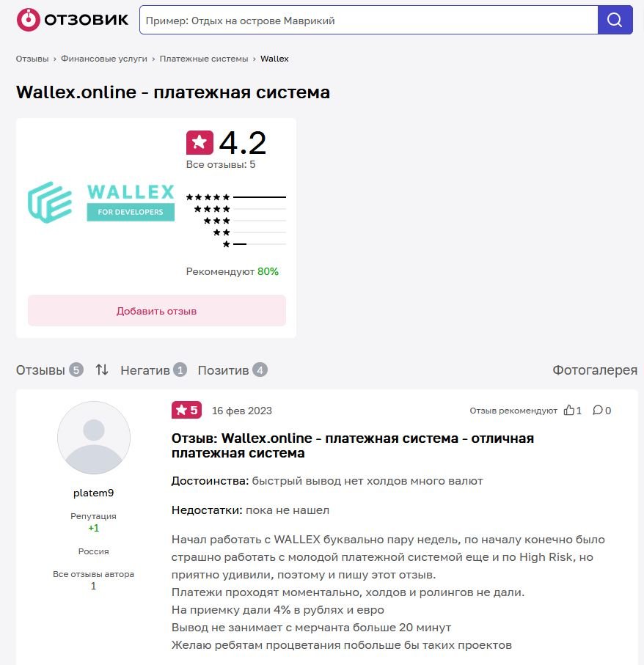Go to Платежные системы breadcrumb

[x=204, y=59]
